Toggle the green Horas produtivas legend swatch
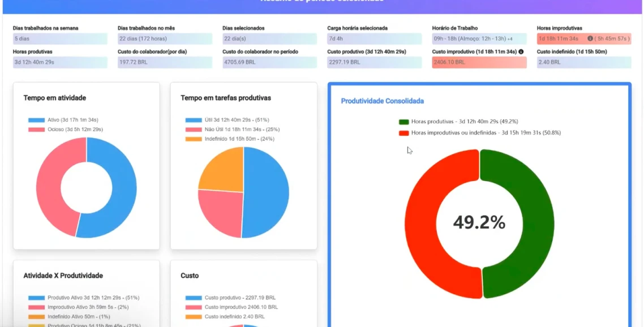 click(x=403, y=122)
